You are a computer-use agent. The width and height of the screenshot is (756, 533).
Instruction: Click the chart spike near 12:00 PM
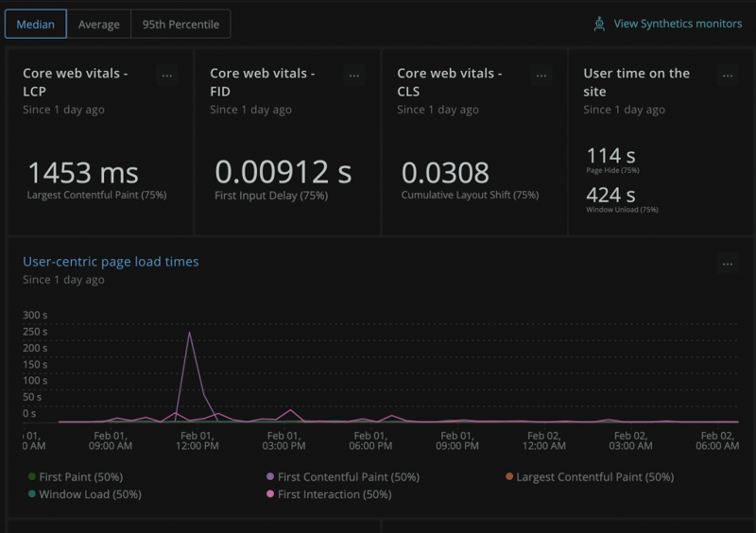190,335
